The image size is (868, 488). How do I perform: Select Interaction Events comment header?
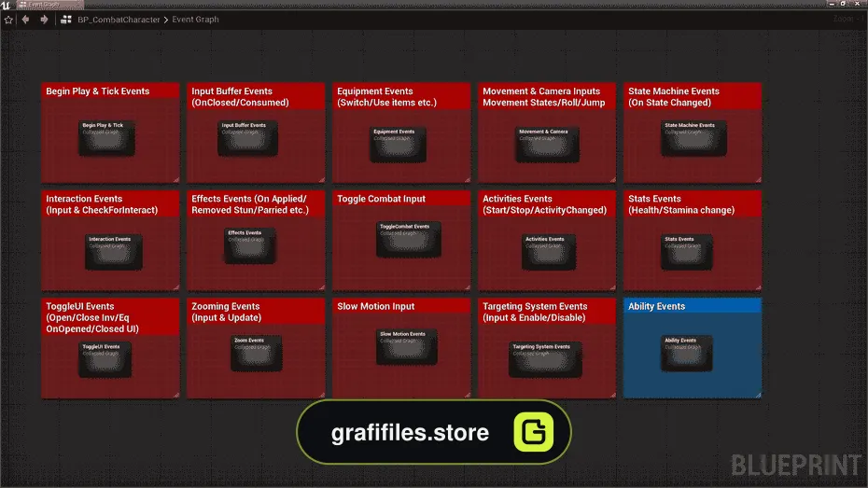[x=110, y=204]
